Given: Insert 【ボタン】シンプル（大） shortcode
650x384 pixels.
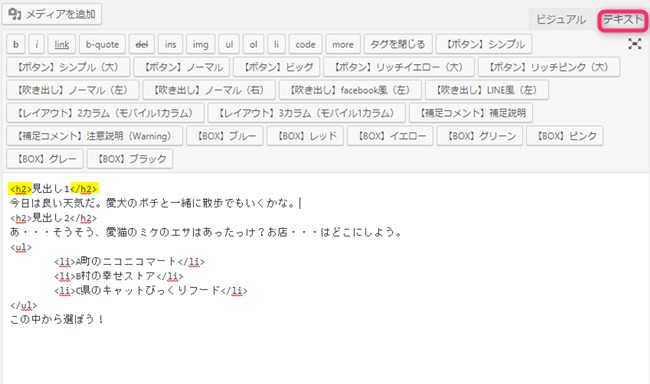Looking at the screenshot, I should (68, 67).
